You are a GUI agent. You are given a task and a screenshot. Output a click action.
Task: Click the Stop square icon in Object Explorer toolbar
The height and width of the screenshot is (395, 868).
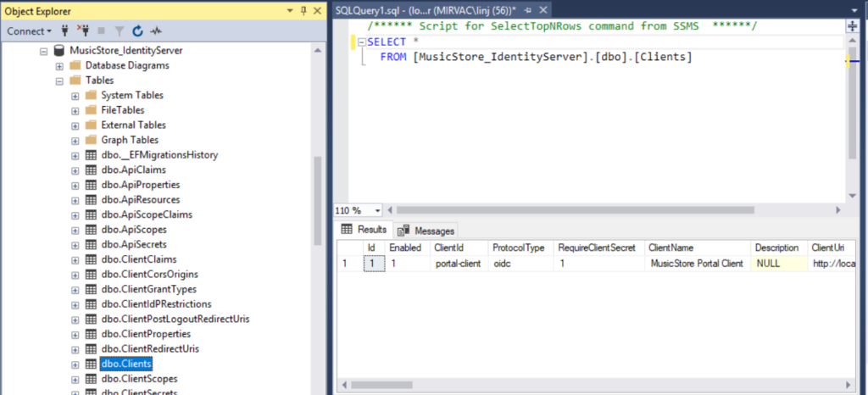pos(101,31)
